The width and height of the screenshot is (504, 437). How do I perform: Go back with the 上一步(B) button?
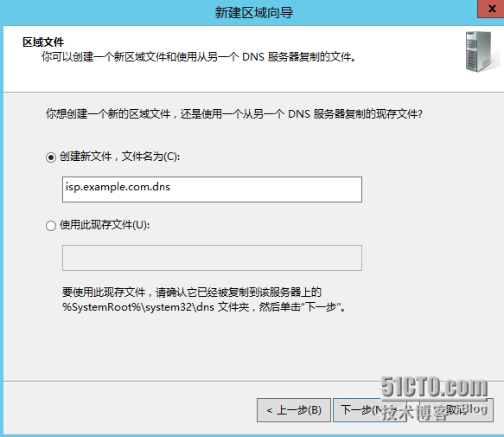(x=294, y=410)
